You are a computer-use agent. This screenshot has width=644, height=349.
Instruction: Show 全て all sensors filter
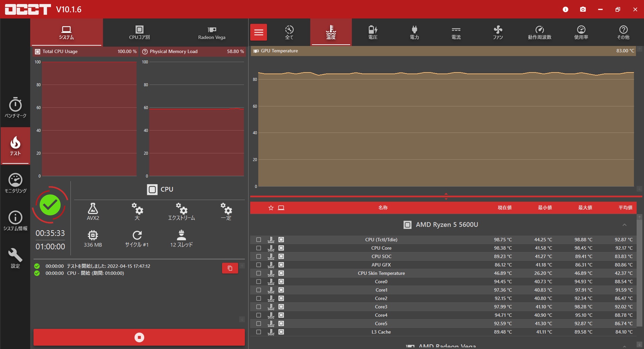pyautogui.click(x=289, y=32)
